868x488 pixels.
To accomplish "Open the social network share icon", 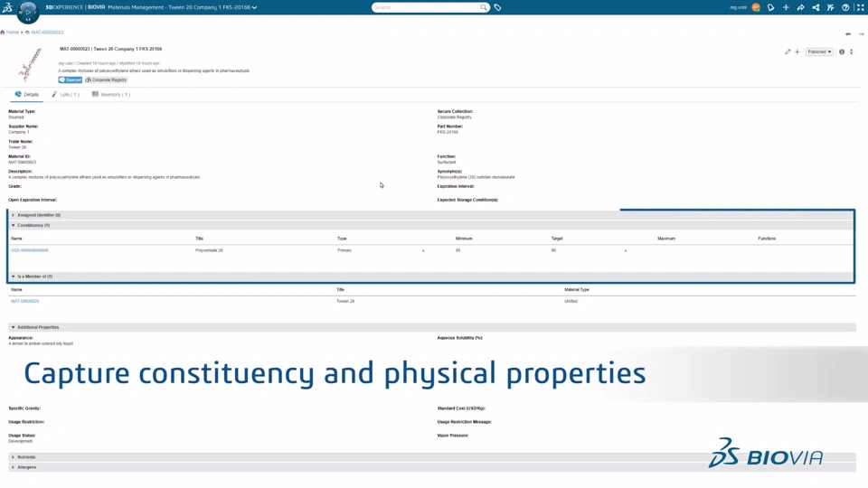I will click(x=816, y=7).
